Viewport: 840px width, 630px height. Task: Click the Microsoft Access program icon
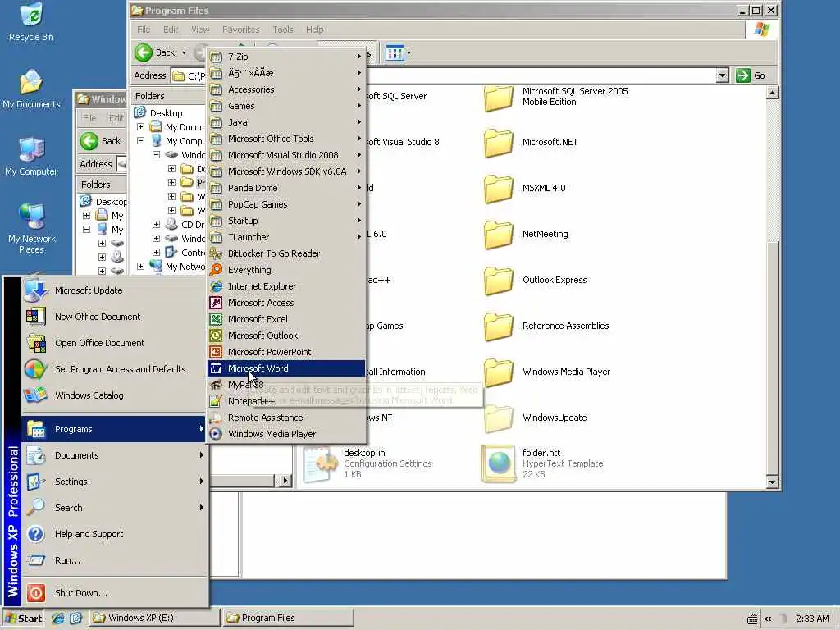(x=216, y=303)
